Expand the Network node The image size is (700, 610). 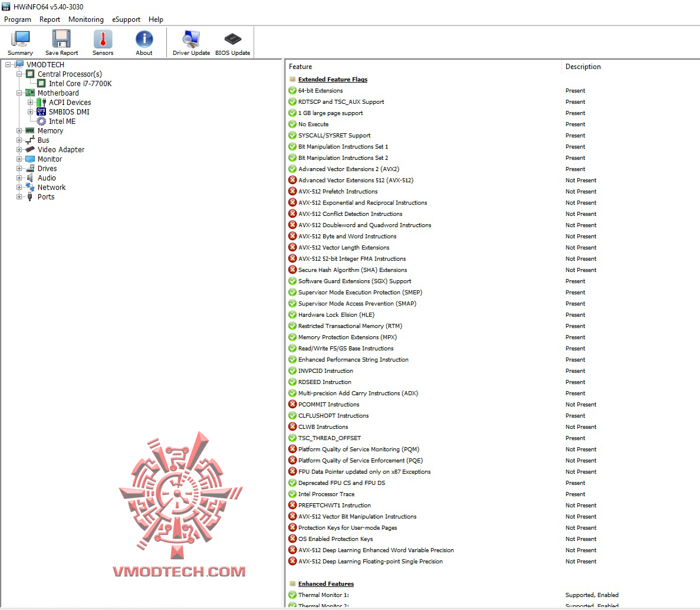click(19, 187)
